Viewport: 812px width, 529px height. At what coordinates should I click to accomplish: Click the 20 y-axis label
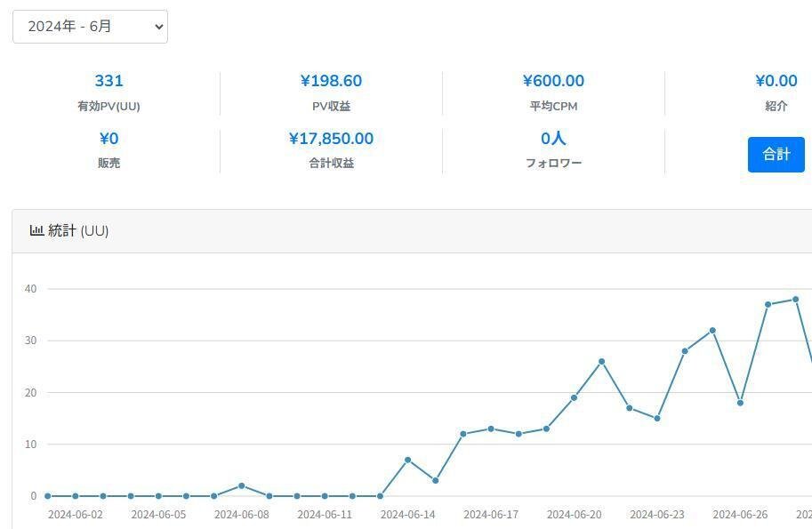[30, 392]
